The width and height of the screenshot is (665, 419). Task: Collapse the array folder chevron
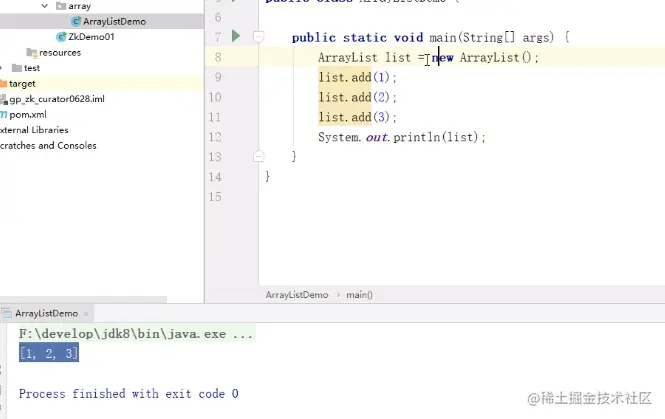point(45,6)
